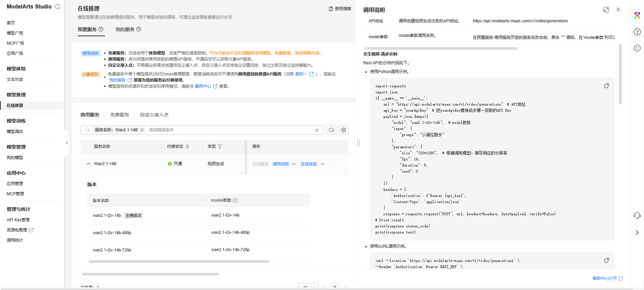
Task: Click the help icon next to 我的服务
Action: point(139,29)
